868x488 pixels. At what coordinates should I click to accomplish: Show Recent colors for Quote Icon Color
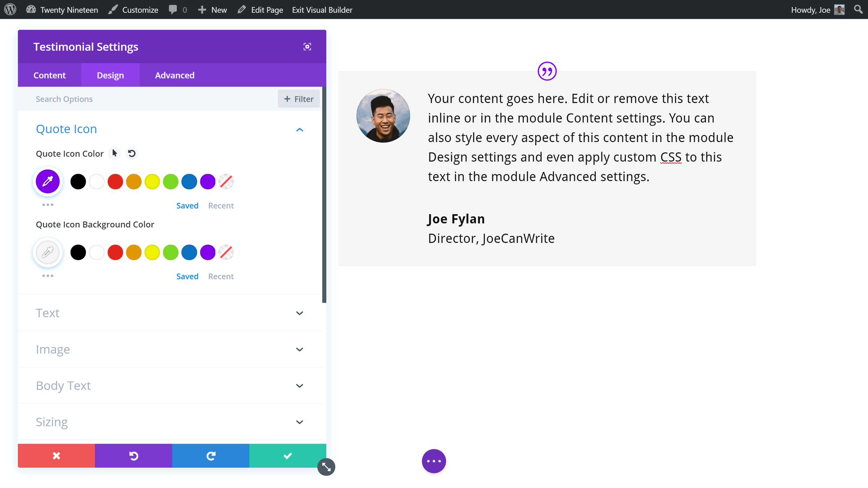click(221, 205)
